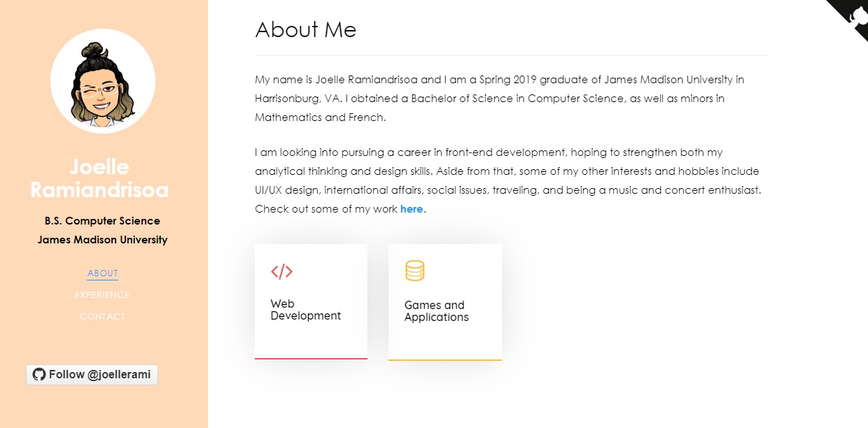Select the 'Games and Applications' card title
The image size is (868, 428).
(x=437, y=311)
